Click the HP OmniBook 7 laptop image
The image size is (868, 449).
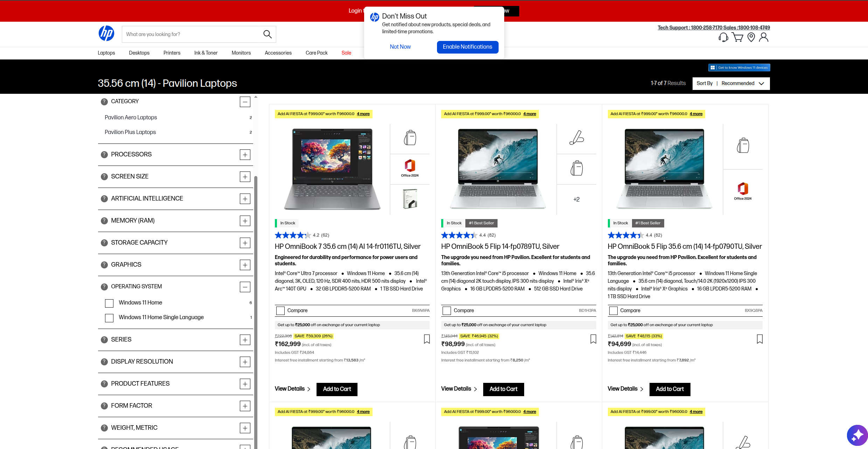pos(332,169)
